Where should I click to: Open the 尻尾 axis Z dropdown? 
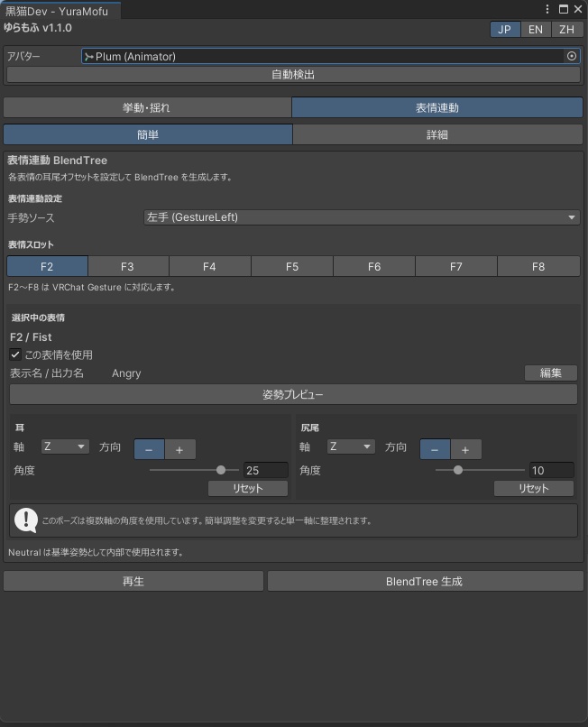coord(351,446)
